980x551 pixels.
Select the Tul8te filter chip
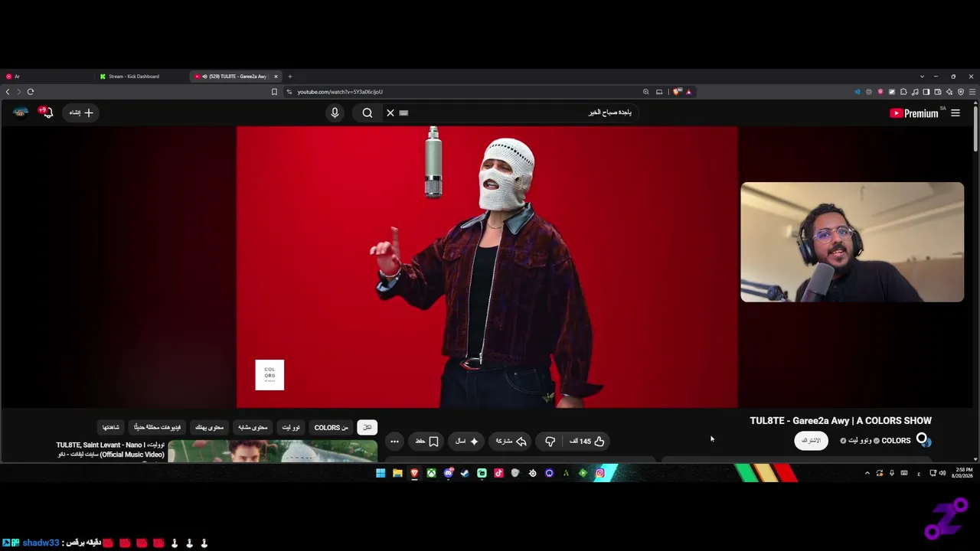[x=291, y=427]
